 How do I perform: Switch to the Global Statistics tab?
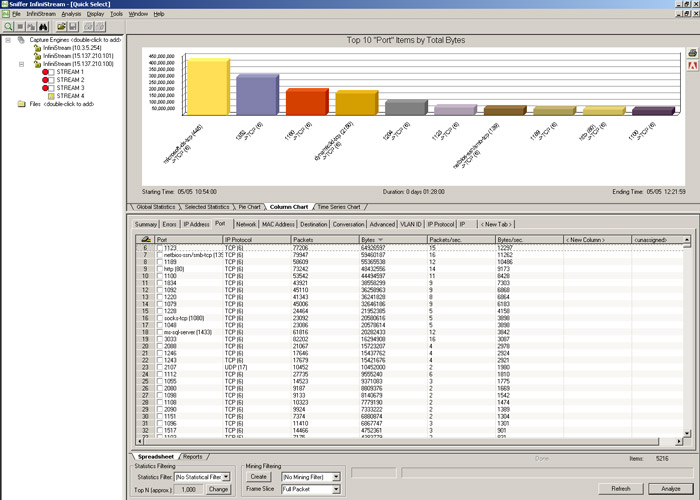155,207
